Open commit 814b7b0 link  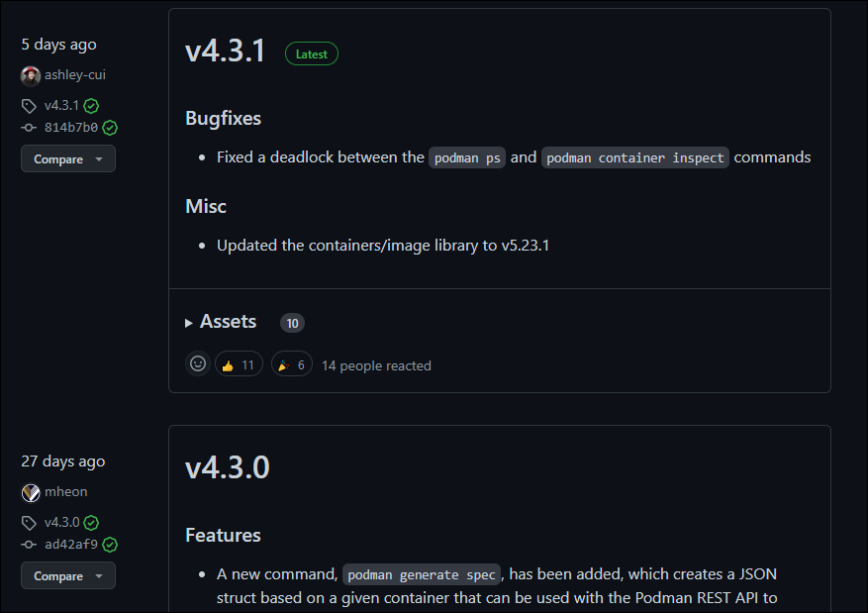point(71,127)
